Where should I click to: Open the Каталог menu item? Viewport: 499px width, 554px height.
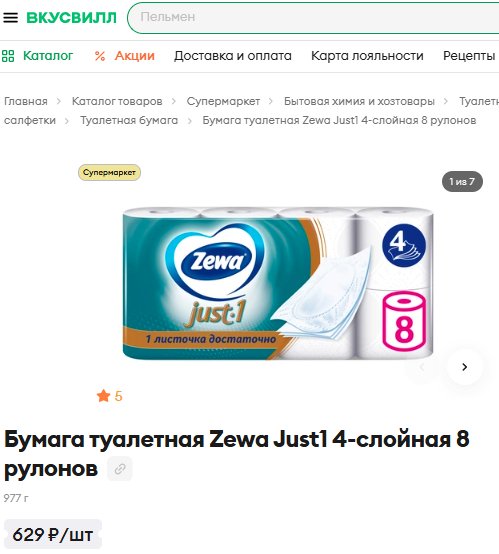click(48, 56)
